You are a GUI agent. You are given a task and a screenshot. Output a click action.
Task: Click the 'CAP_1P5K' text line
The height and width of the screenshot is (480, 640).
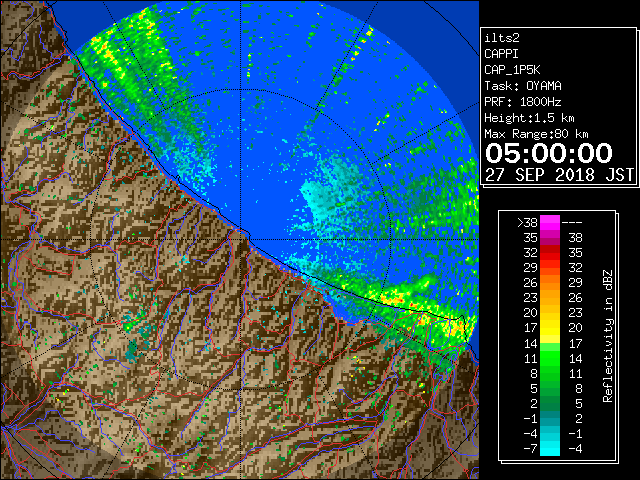[512, 70]
